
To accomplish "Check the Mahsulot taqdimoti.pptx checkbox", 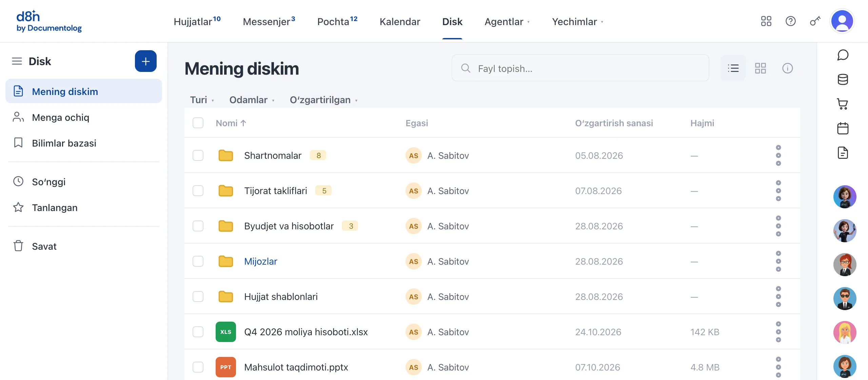I will click(x=198, y=367).
